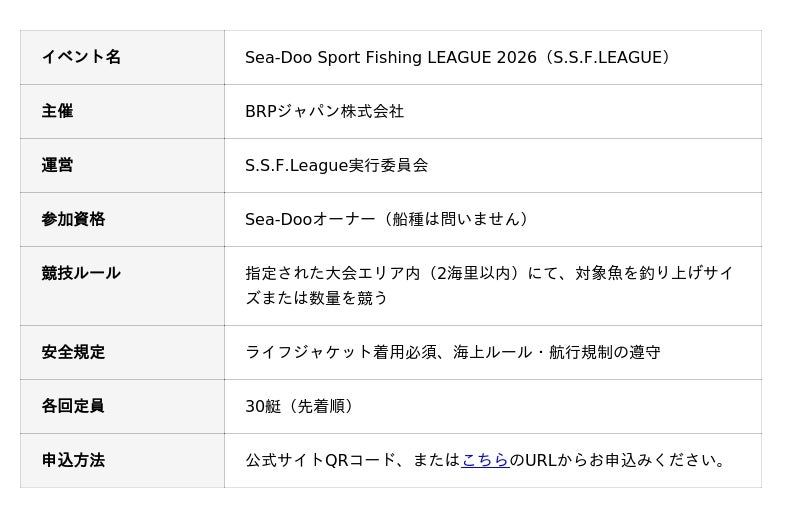Image resolution: width=800 pixels, height=518 pixels.
Task: Click the こちら application link
Action: pyautogui.click(x=485, y=460)
